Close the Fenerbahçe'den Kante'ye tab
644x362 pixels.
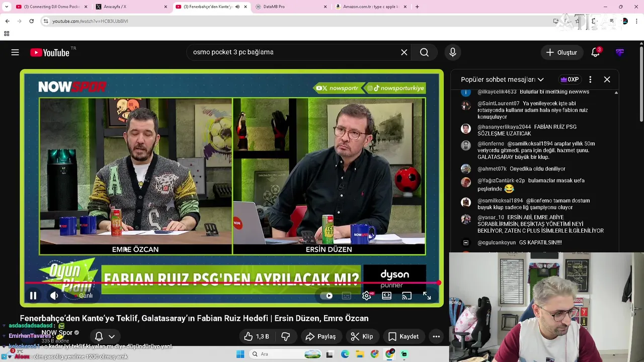(246, 7)
